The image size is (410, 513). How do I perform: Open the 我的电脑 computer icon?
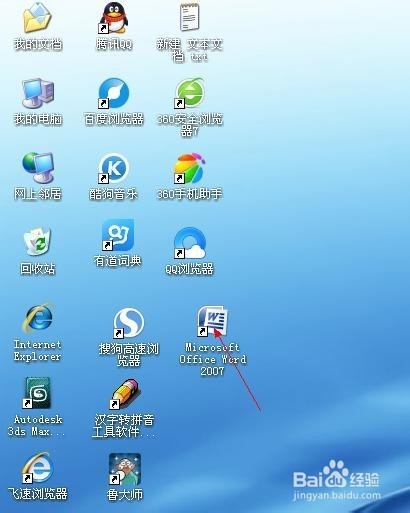(37, 94)
